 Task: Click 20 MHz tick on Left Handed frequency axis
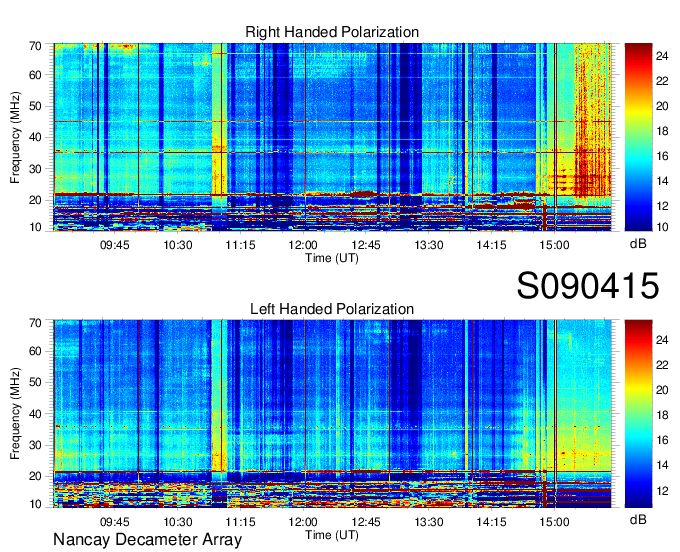pyautogui.click(x=35, y=476)
